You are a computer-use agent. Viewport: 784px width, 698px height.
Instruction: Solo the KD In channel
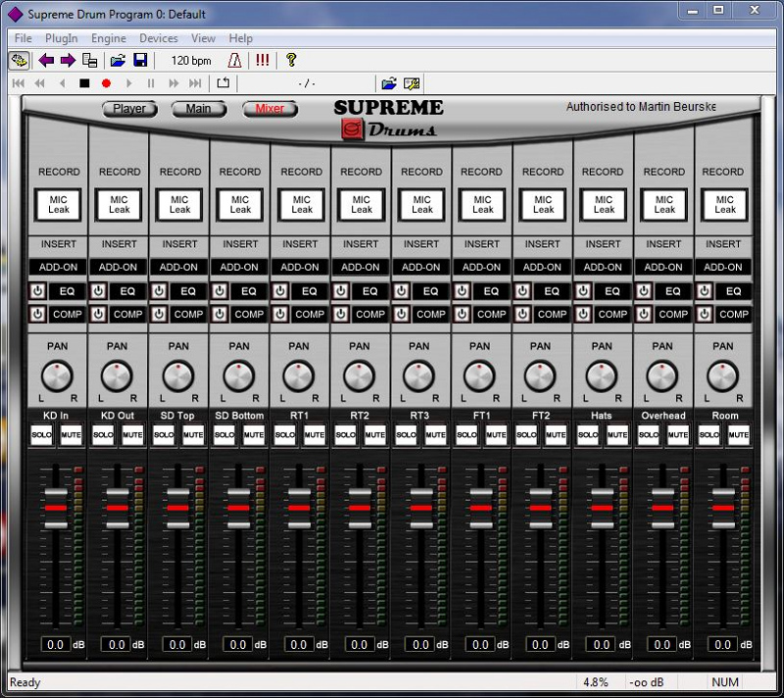point(42,434)
